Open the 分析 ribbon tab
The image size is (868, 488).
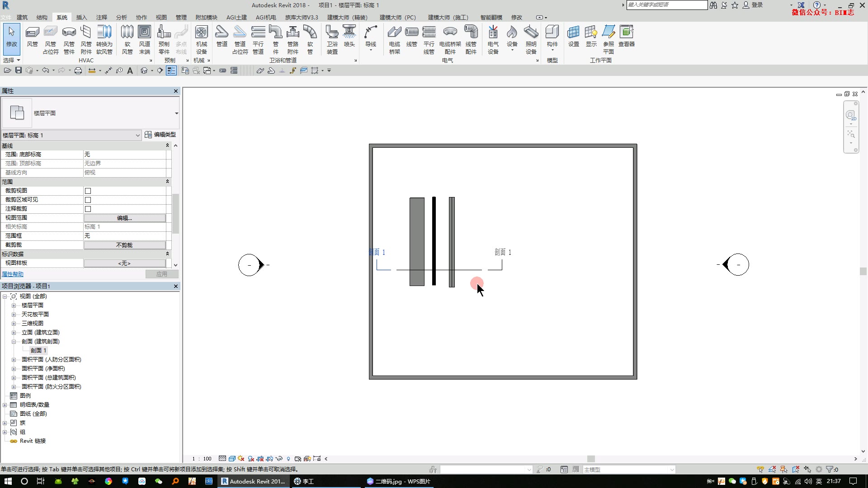click(121, 17)
